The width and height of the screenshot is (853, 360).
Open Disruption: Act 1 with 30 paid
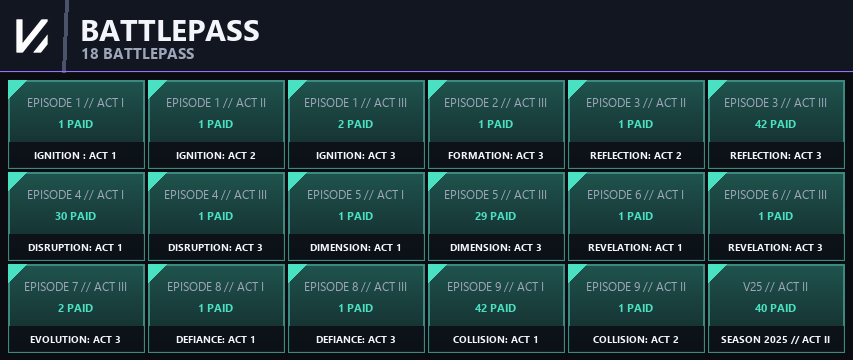76,216
